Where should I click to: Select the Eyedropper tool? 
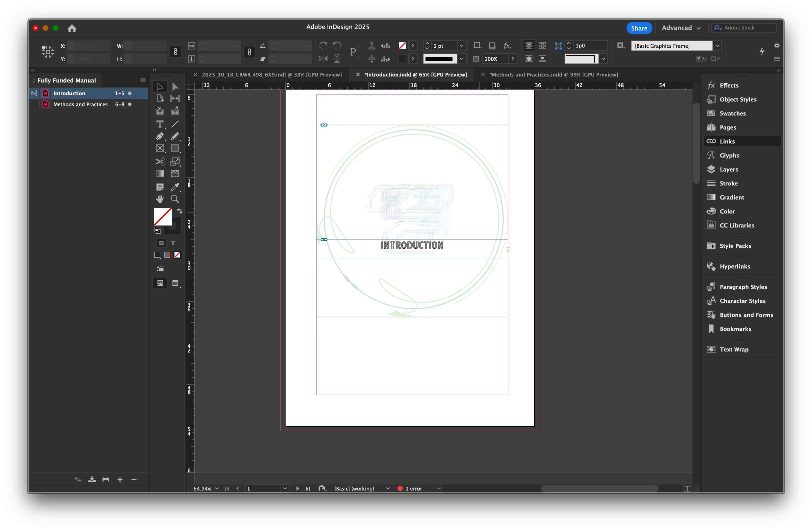(175, 187)
